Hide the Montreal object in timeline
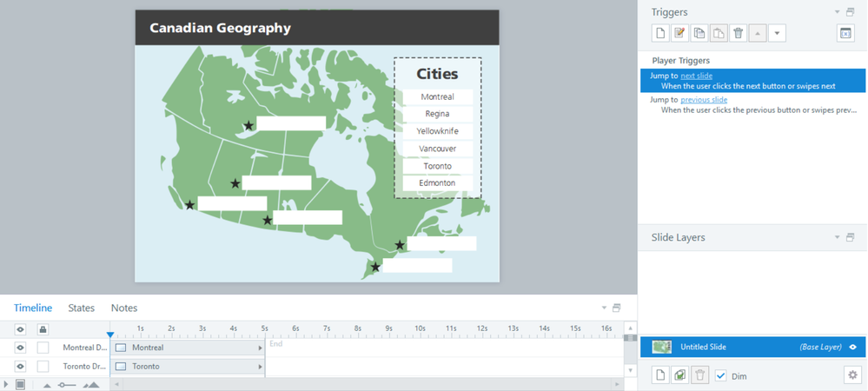The width and height of the screenshot is (868, 391). tap(21, 348)
